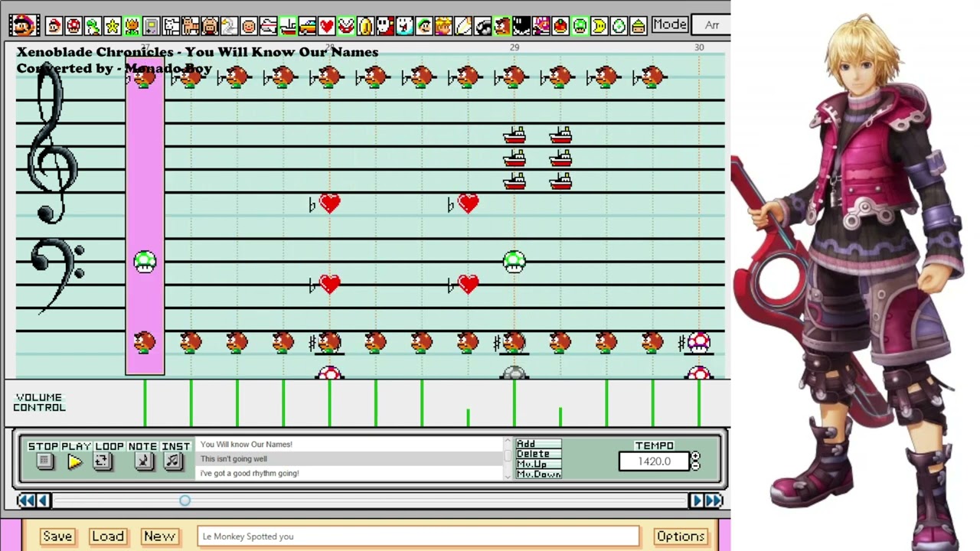Click the song position slider thumb

click(185, 500)
